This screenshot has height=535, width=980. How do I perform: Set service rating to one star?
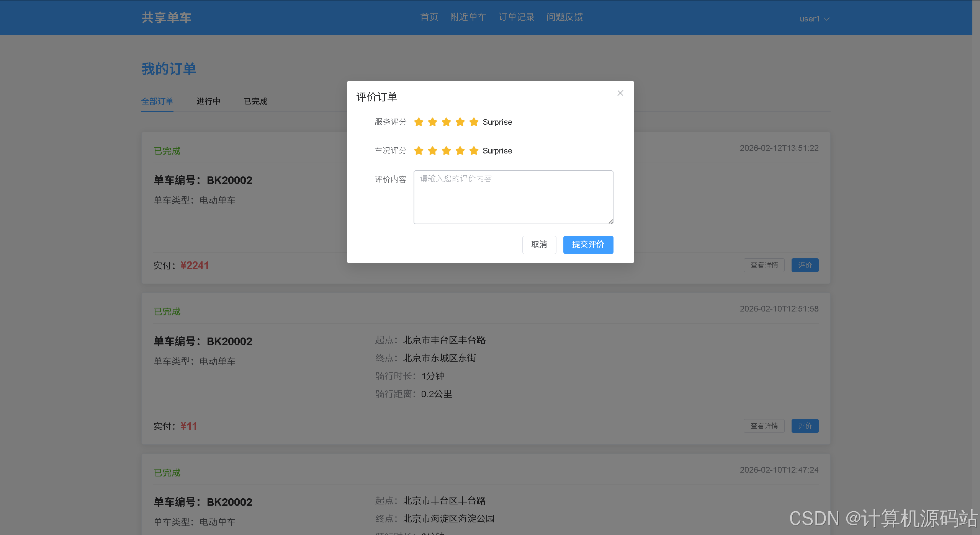[419, 122]
